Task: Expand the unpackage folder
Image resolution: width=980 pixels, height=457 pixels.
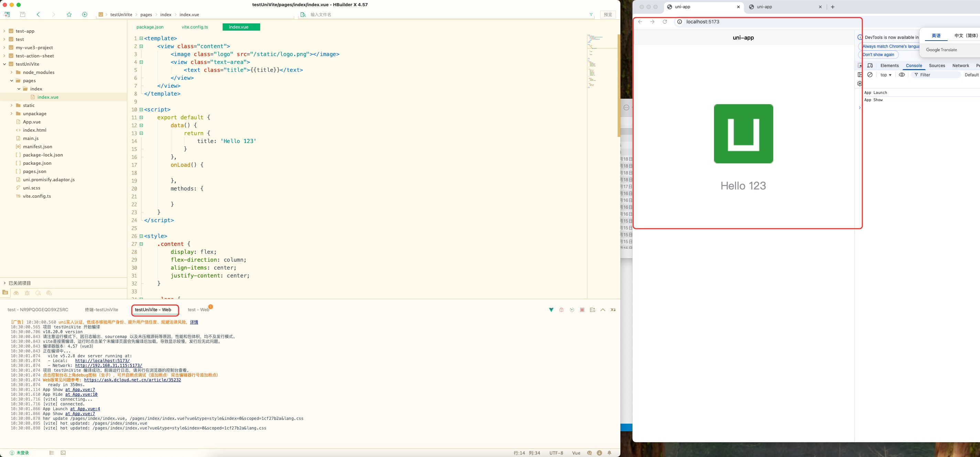Action: point(11,114)
